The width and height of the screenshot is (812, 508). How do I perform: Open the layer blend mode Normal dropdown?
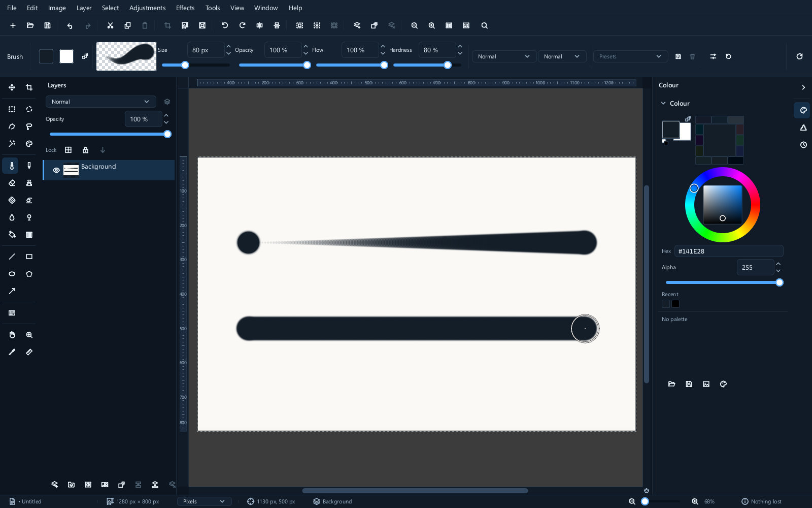101,102
